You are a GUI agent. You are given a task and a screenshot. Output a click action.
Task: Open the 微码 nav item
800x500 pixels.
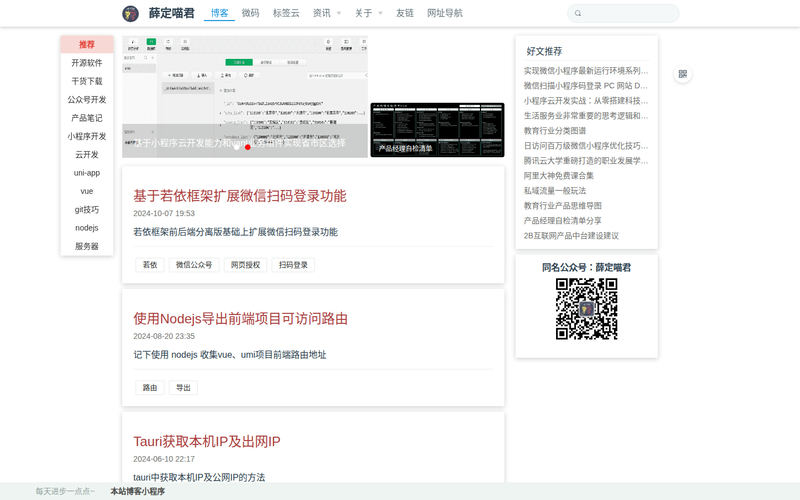250,13
